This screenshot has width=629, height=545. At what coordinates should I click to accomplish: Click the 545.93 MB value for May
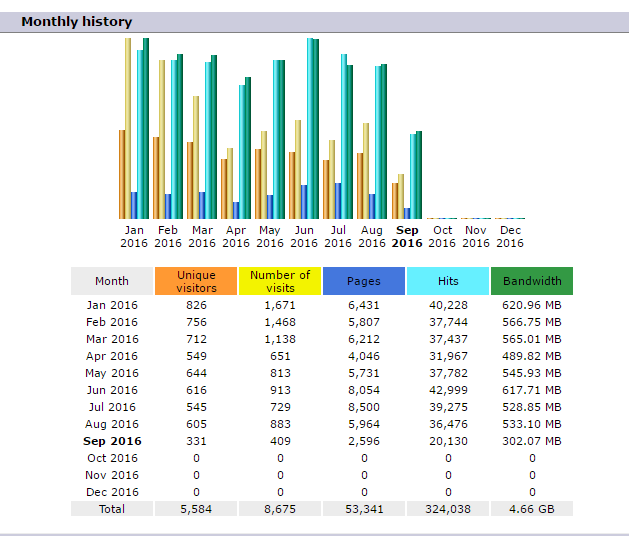[532, 373]
